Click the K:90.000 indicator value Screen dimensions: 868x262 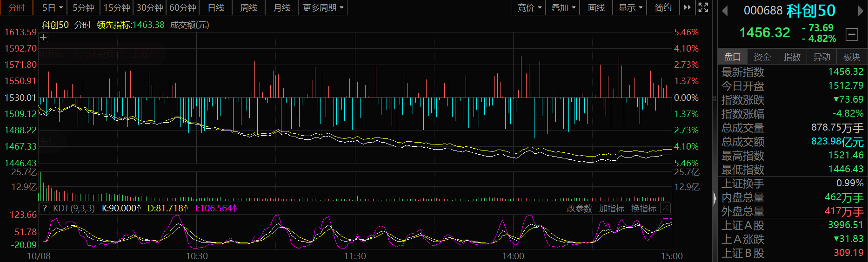coord(121,208)
